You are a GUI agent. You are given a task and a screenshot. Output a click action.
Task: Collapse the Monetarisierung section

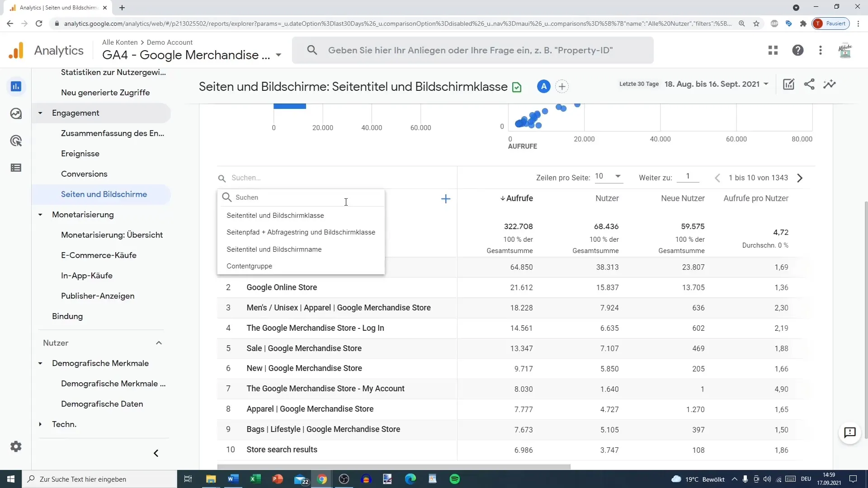40,215
